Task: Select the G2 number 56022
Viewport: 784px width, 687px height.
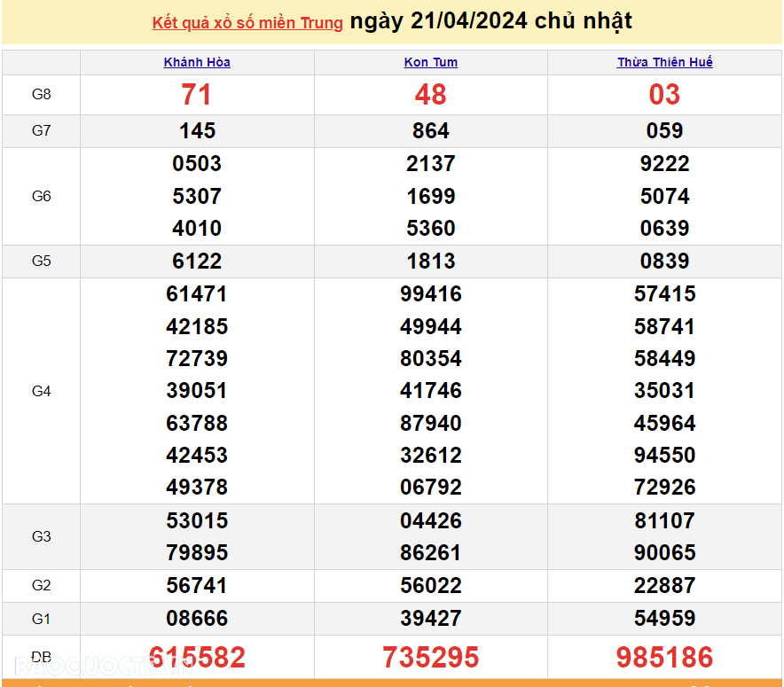Action: (x=431, y=586)
